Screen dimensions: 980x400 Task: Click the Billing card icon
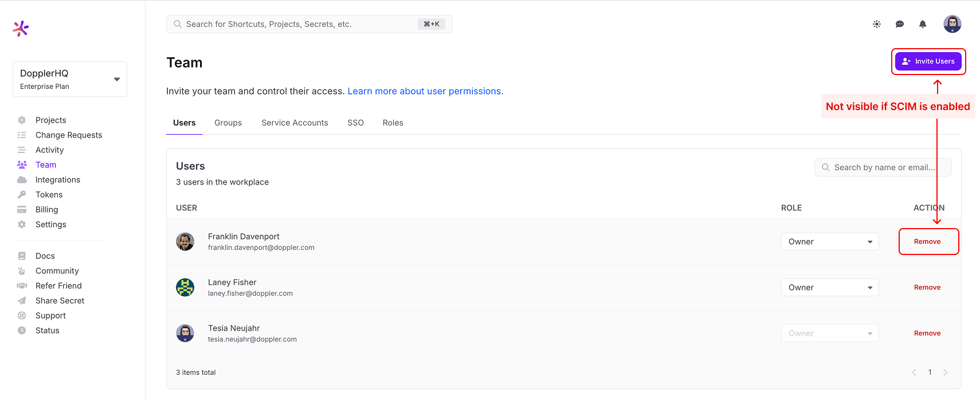tap(22, 209)
